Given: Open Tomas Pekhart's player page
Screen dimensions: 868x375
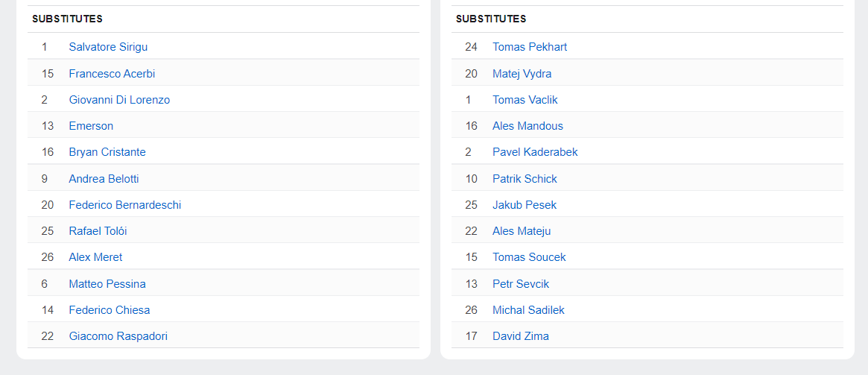Looking at the screenshot, I should pos(530,47).
